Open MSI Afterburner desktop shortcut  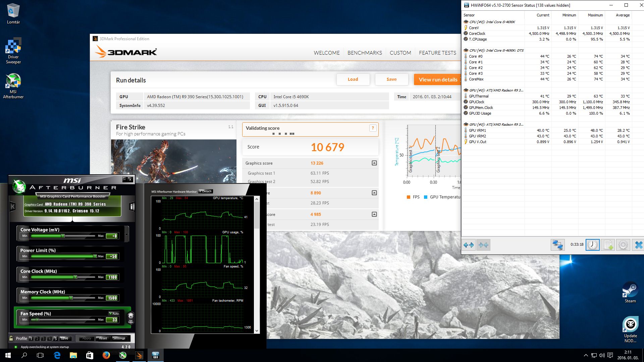tap(13, 86)
